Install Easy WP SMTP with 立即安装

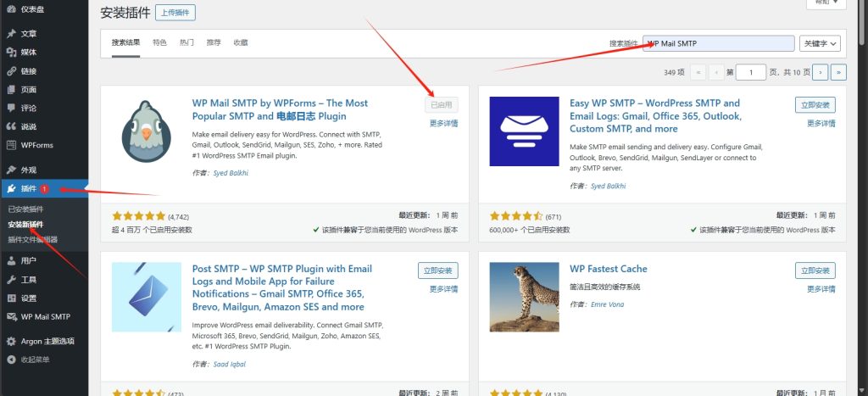click(815, 105)
